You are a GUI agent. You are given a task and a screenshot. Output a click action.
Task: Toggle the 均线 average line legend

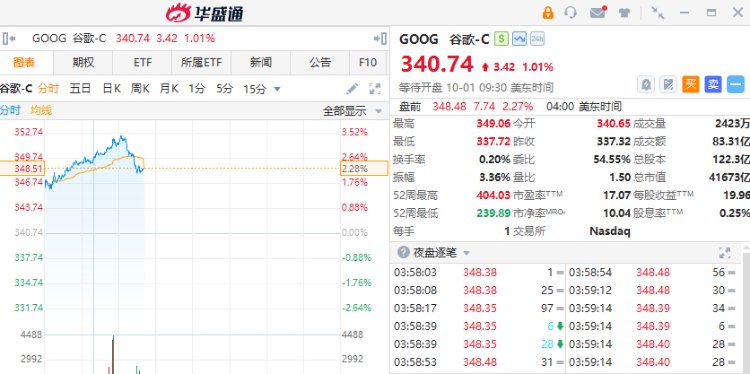point(41,110)
